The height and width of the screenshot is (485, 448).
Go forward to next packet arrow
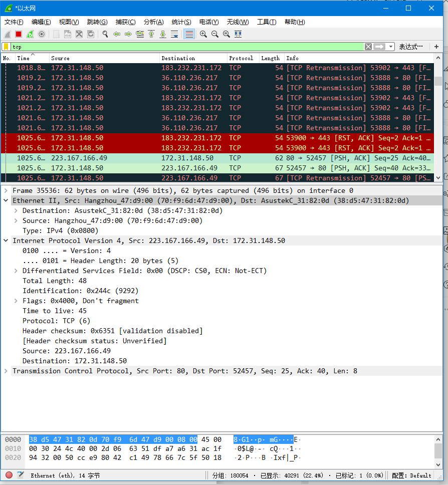coord(128,35)
